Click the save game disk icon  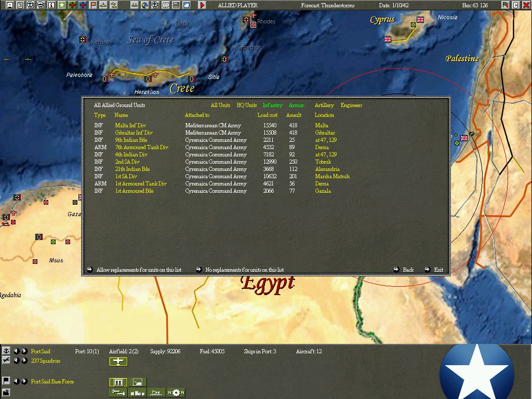10,5
